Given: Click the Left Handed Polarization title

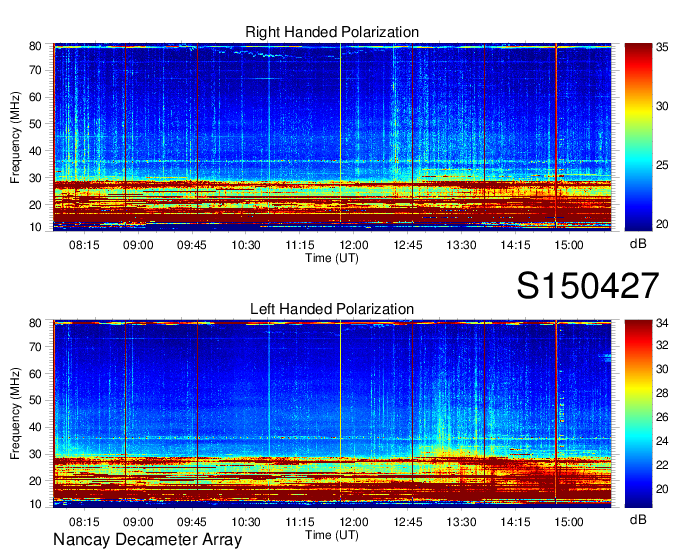Looking at the screenshot, I should tap(332, 309).
